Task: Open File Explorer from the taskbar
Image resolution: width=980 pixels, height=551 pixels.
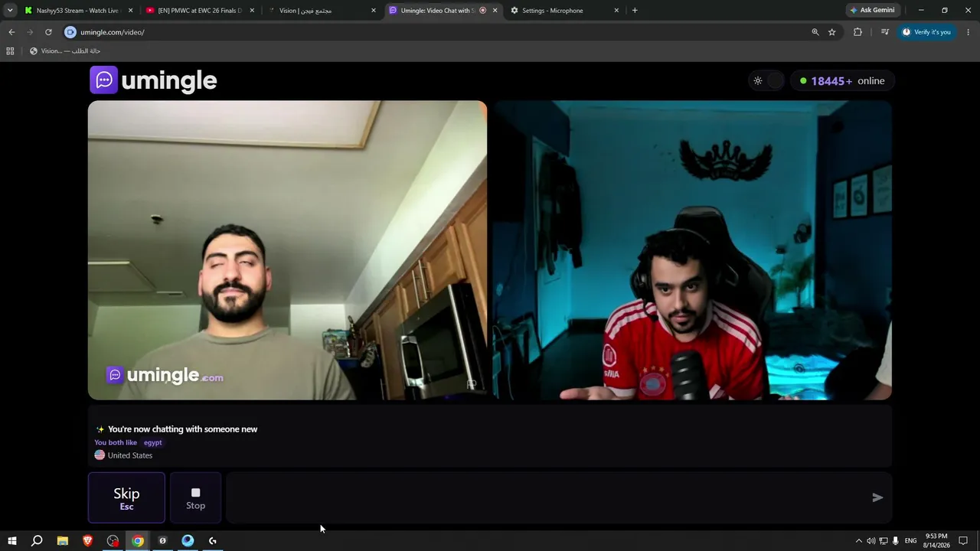Action: click(x=63, y=541)
